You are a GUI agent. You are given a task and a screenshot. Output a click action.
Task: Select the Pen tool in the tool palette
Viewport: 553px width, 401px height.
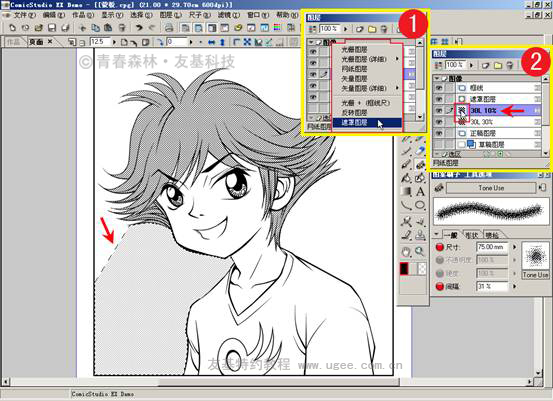click(x=407, y=164)
